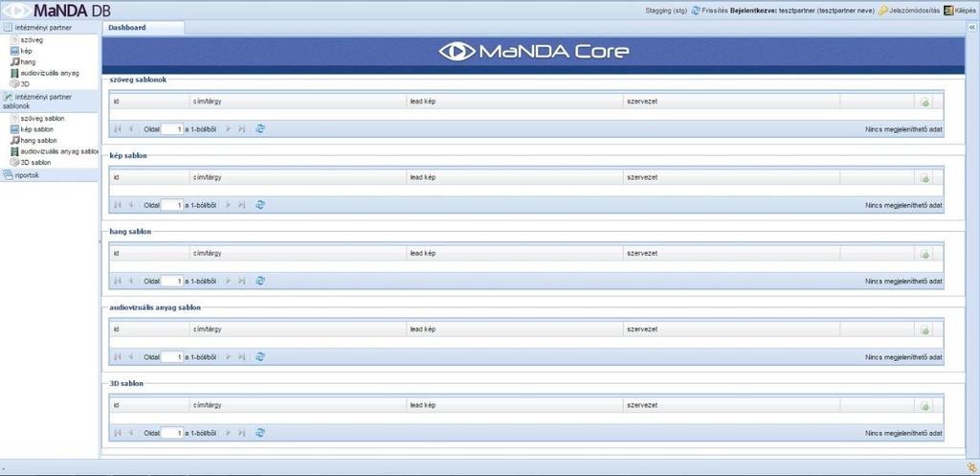Add new item to szöveg sablonok grid

click(924, 102)
